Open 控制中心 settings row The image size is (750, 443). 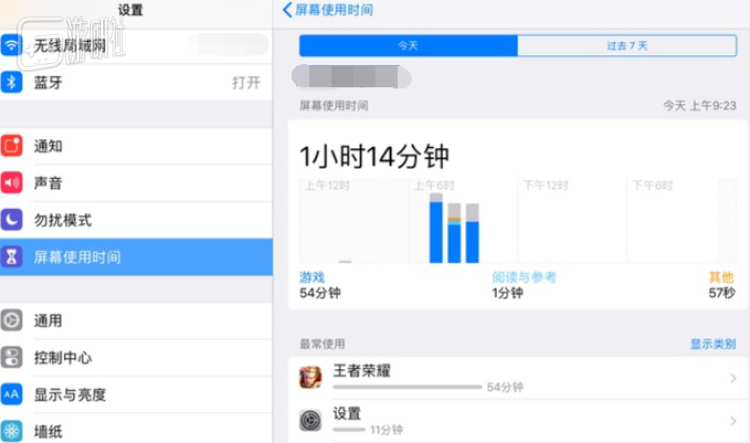[136, 357]
